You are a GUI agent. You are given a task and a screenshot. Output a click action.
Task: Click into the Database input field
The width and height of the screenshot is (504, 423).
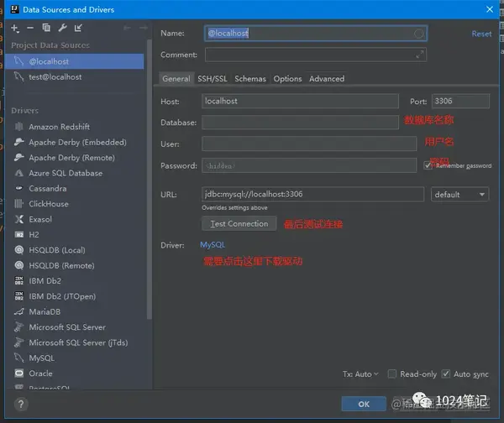click(300, 123)
